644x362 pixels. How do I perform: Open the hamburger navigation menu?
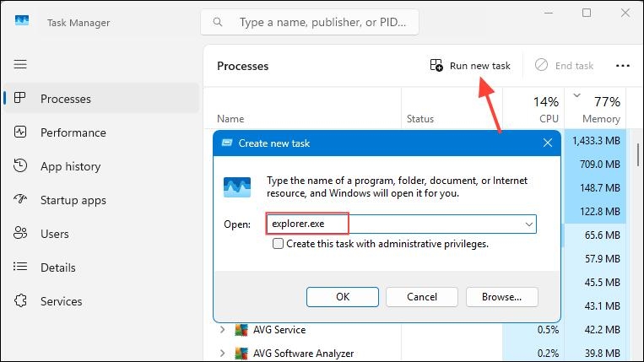pos(20,64)
